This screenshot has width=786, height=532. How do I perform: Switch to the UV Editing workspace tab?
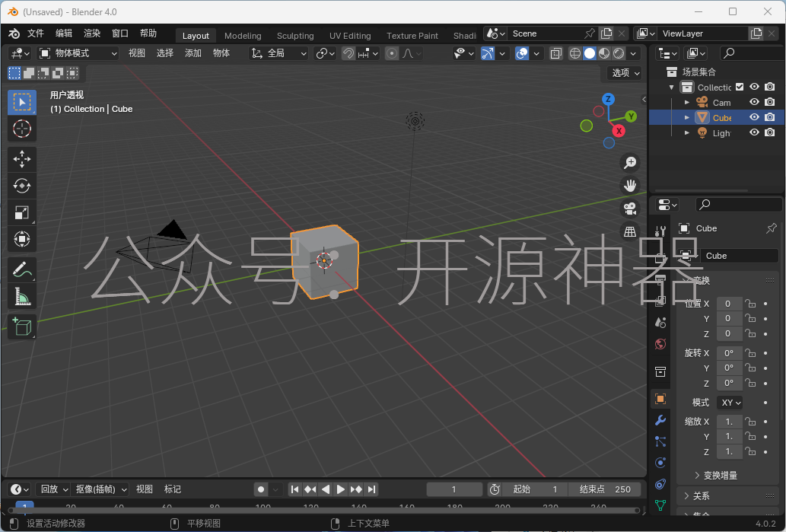(350, 36)
